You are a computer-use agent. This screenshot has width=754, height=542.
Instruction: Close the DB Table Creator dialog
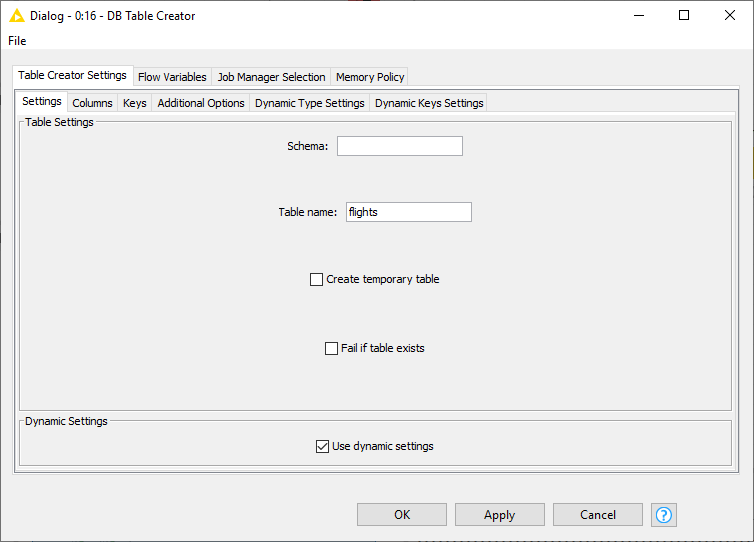[729, 15]
